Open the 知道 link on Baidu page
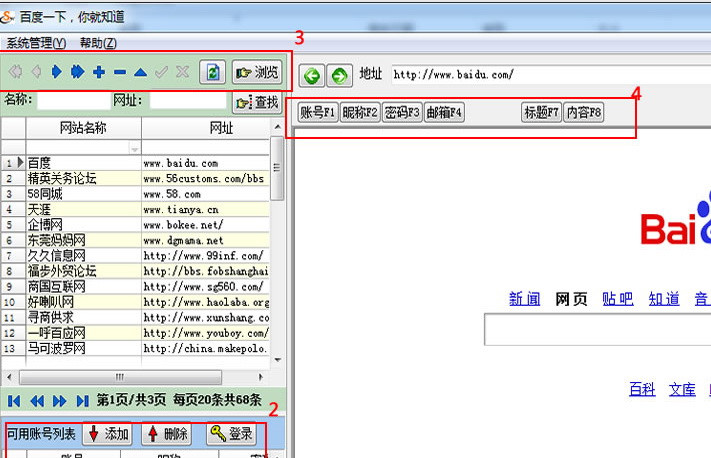This screenshot has height=458, width=711. coord(664,299)
